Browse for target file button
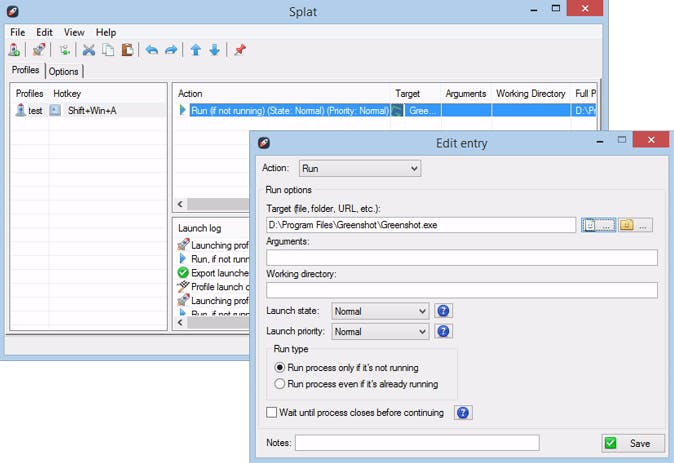Screen dimensions: 674x463 (x=598, y=225)
